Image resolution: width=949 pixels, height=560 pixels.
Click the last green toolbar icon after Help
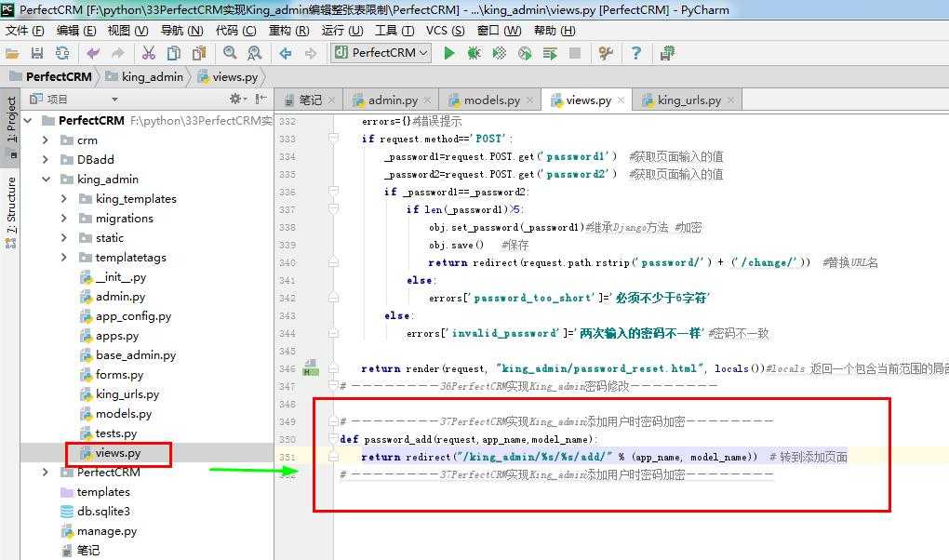(668, 53)
